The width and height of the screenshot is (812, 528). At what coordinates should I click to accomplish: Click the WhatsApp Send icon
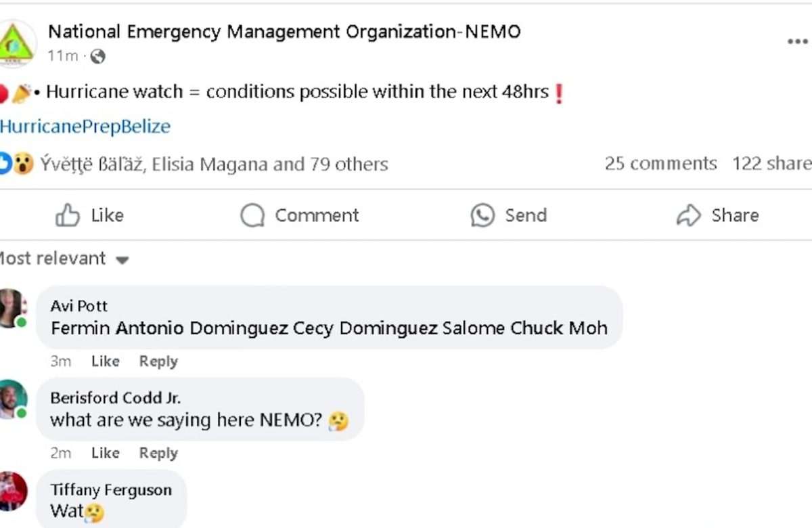click(x=482, y=216)
